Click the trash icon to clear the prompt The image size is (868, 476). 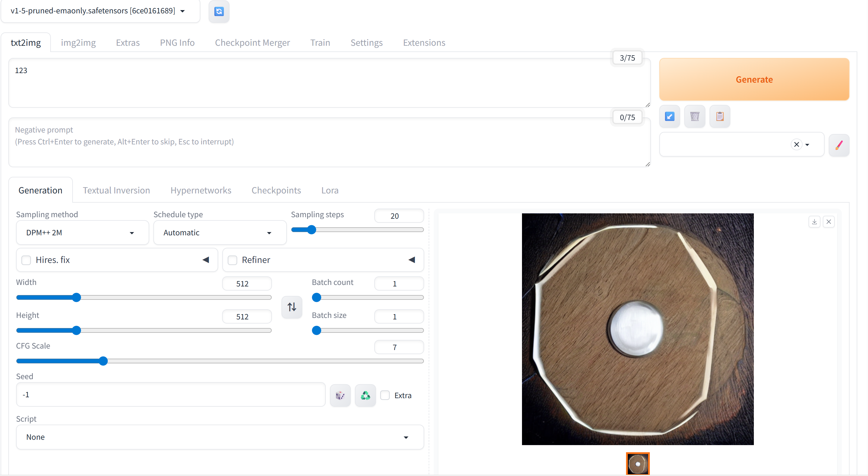coord(695,116)
